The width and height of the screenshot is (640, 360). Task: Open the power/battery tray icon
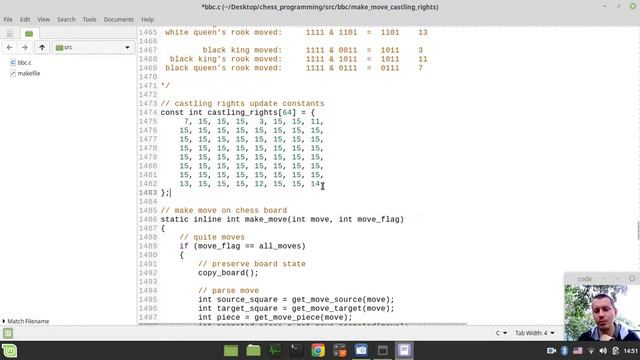pos(616,351)
